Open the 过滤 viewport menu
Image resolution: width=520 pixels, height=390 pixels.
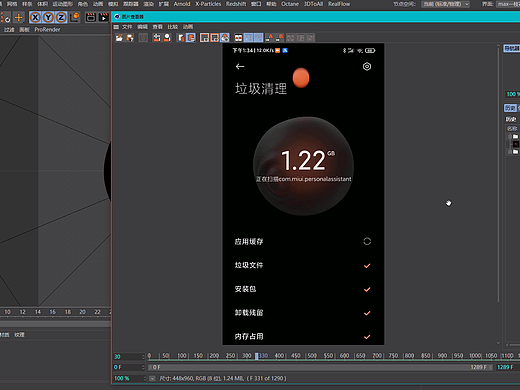click(9, 30)
